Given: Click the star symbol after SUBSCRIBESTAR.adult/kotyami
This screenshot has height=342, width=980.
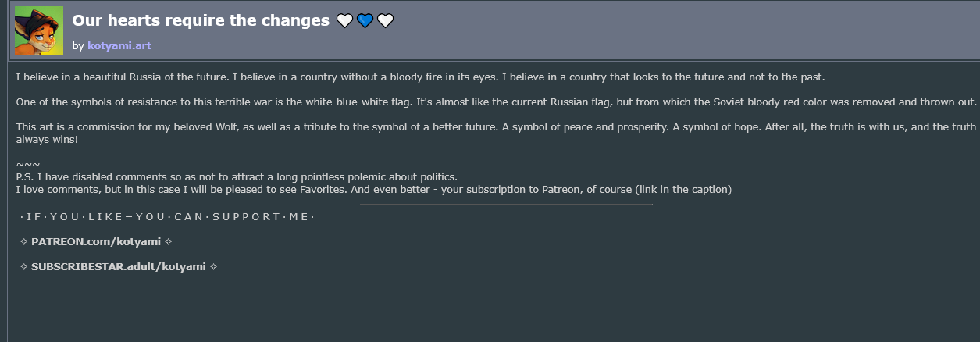Looking at the screenshot, I should (213, 266).
